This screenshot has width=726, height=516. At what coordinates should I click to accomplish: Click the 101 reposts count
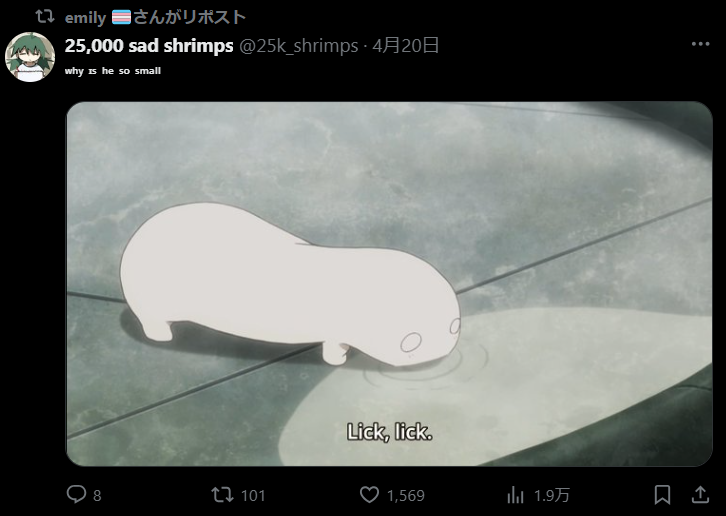[x=253, y=496]
